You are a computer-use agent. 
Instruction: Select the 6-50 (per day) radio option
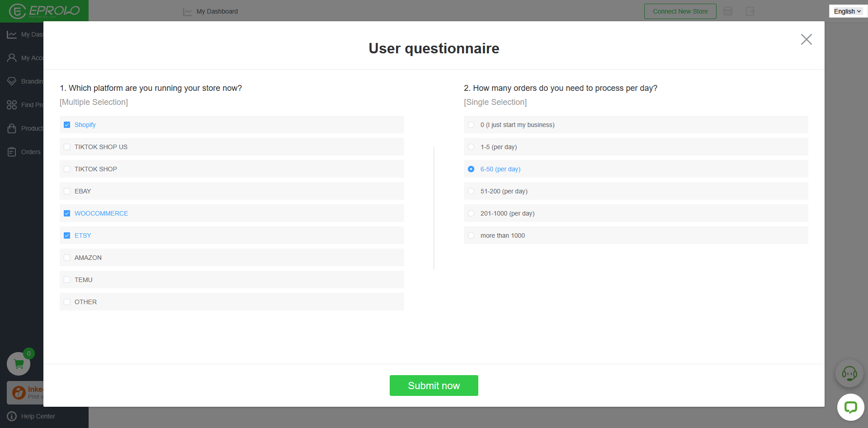coord(471,169)
